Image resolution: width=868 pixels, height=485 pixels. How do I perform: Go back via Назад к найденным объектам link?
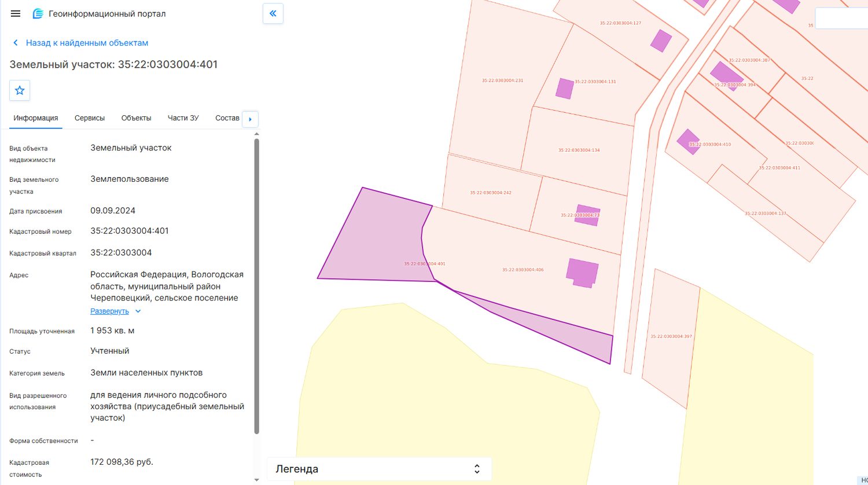[87, 43]
